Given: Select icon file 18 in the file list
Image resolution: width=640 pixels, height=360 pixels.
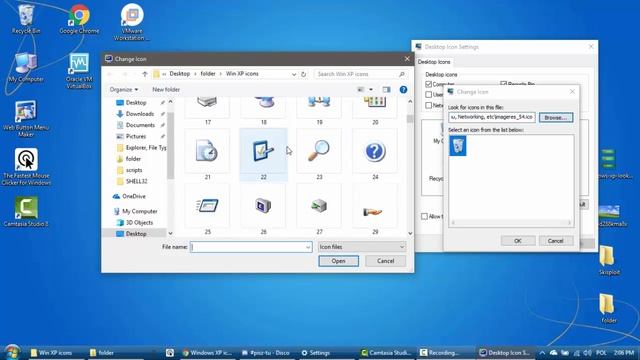Looking at the screenshot, I should tap(263, 111).
